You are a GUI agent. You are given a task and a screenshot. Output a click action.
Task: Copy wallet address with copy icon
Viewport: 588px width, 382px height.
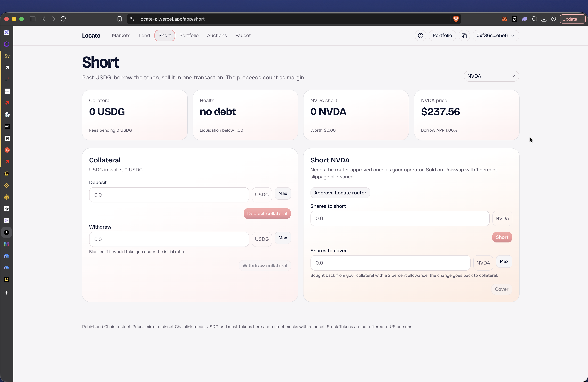click(464, 36)
